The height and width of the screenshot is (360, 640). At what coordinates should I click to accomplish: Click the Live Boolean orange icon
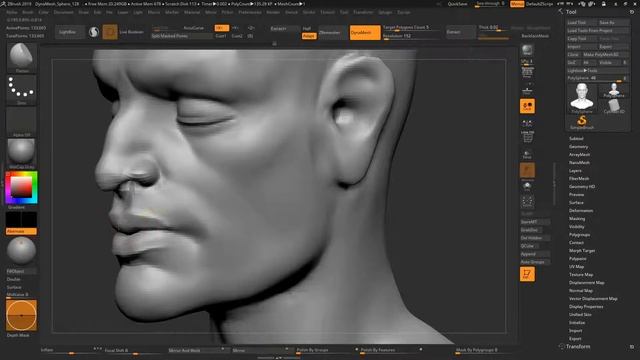click(110, 32)
